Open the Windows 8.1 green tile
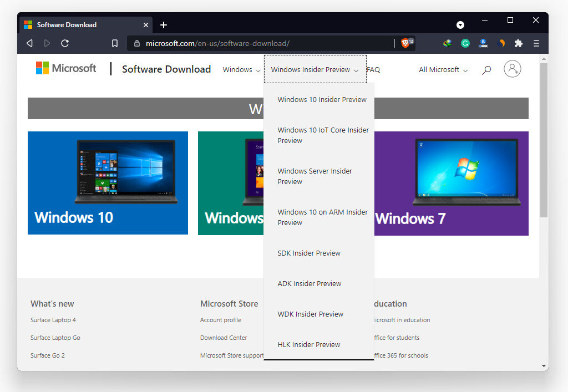This screenshot has height=392, width=568. pos(231,183)
